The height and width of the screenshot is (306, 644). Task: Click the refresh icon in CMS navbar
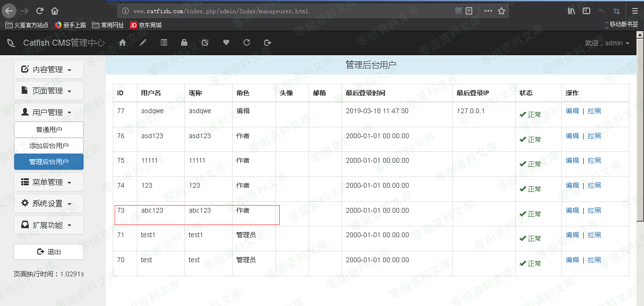247,43
